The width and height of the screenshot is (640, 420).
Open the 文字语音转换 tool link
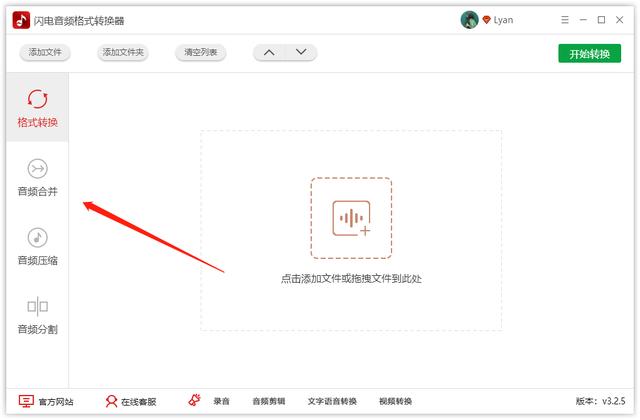tap(332, 402)
